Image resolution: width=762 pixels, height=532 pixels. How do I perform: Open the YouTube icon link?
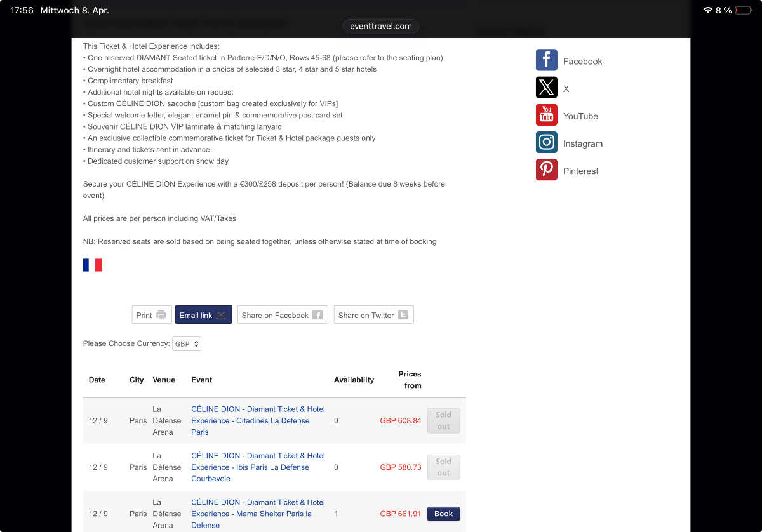546,115
